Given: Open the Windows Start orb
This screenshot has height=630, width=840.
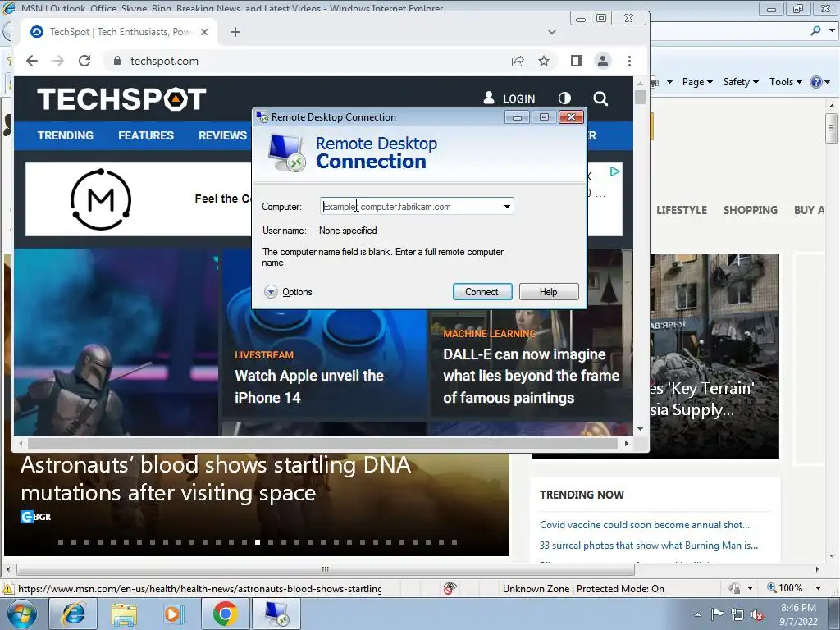Looking at the screenshot, I should (x=22, y=614).
